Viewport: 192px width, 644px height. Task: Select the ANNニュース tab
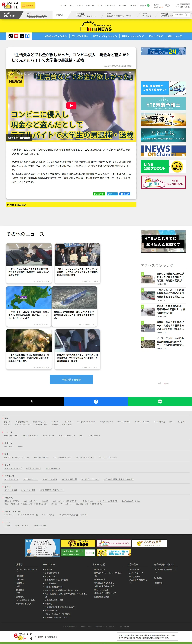(175, 36)
